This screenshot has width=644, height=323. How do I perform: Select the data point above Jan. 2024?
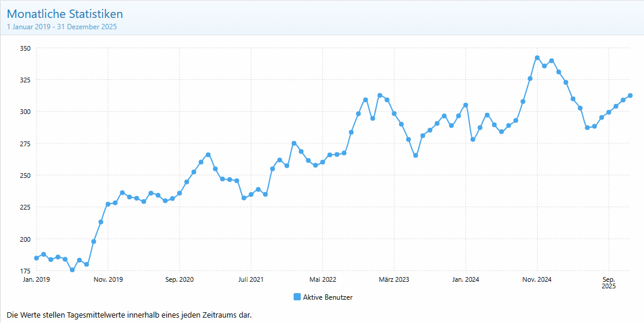[x=466, y=105]
